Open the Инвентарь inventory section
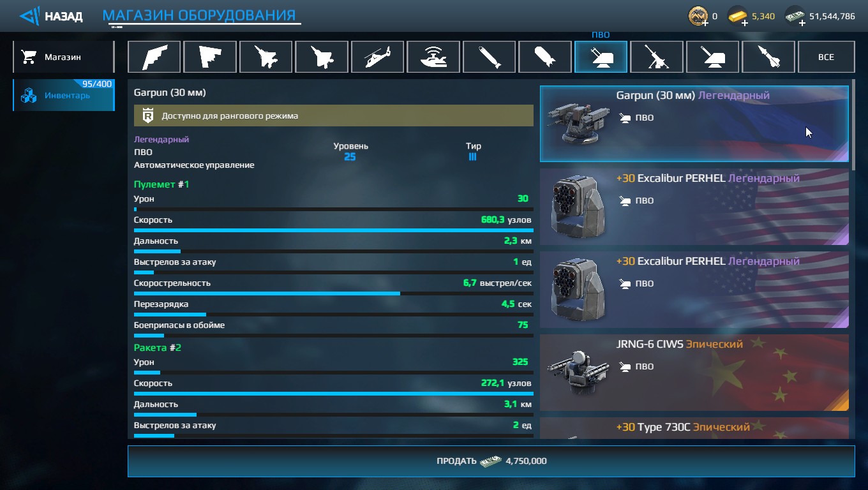Image resolution: width=868 pixels, height=490 pixels. point(63,96)
